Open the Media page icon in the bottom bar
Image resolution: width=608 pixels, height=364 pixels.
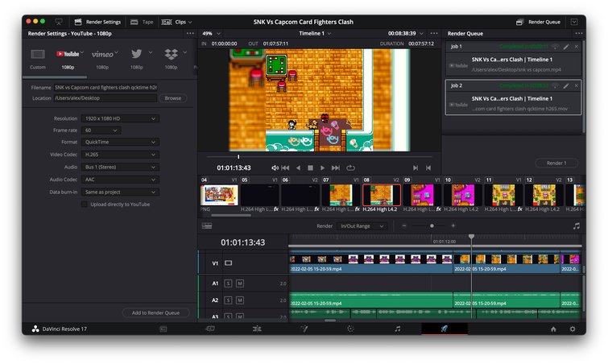[x=163, y=329]
